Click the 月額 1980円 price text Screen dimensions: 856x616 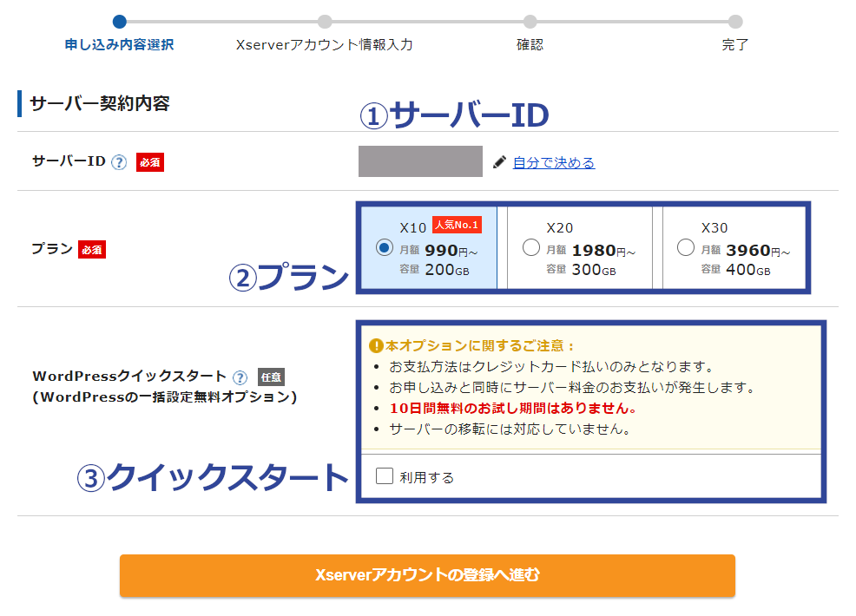[x=590, y=251]
